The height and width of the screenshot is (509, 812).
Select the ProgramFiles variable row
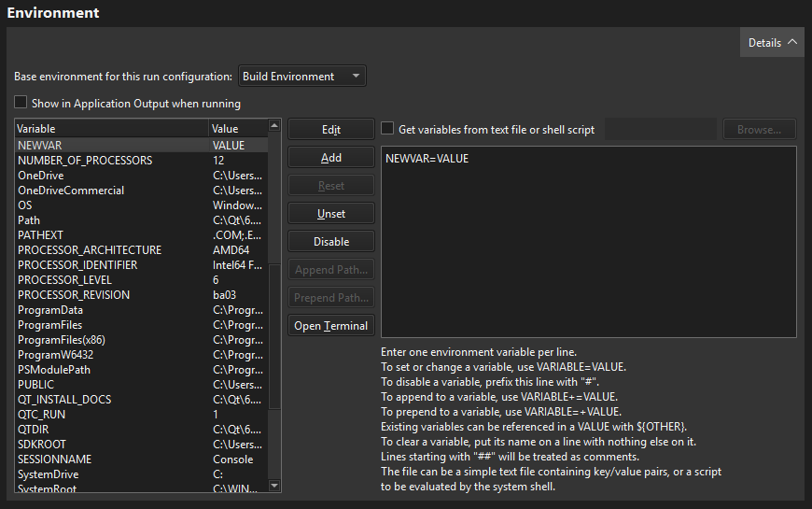pos(141,325)
